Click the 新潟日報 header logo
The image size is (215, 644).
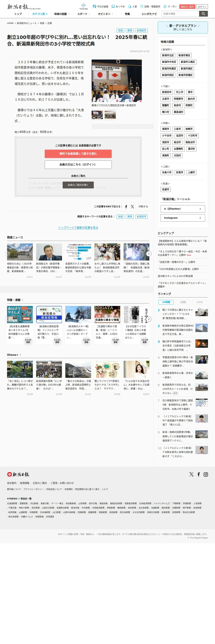(x=24, y=7)
